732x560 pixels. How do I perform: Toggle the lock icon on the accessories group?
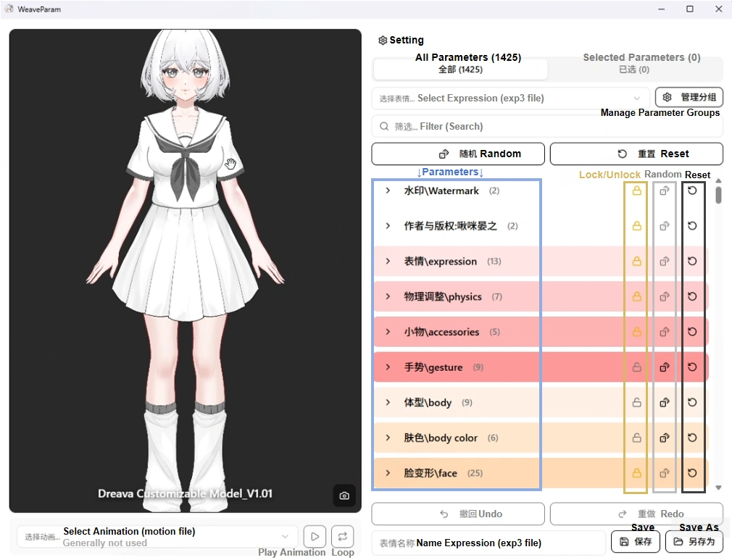pyautogui.click(x=636, y=332)
